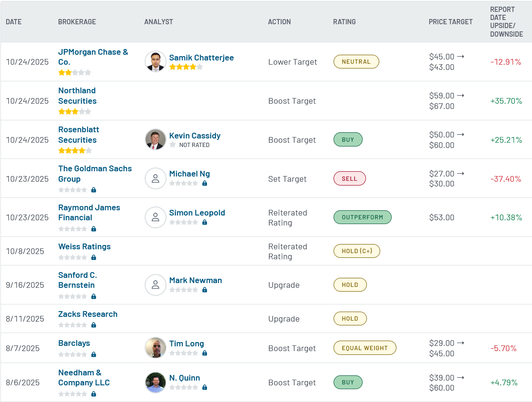Click lock icon under Weiss Ratings
532x402 pixels.
(94, 257)
